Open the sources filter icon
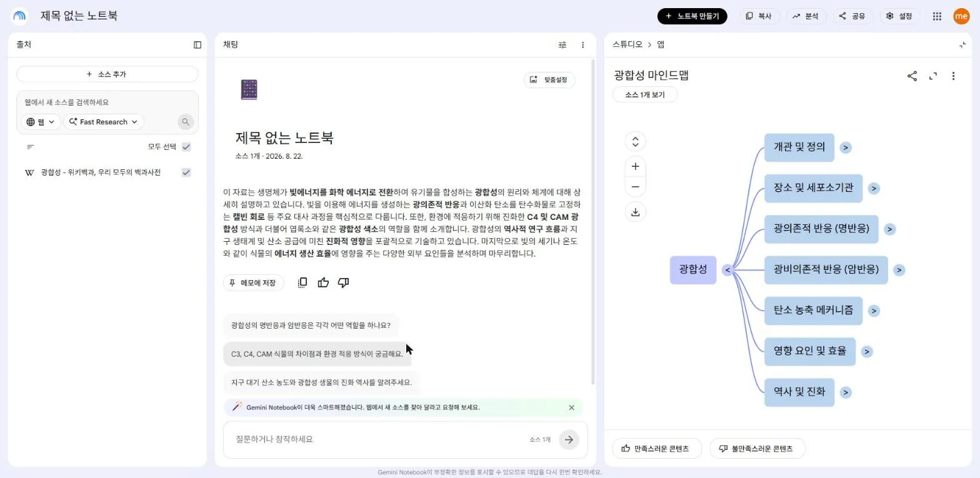980x478 pixels. tap(31, 147)
